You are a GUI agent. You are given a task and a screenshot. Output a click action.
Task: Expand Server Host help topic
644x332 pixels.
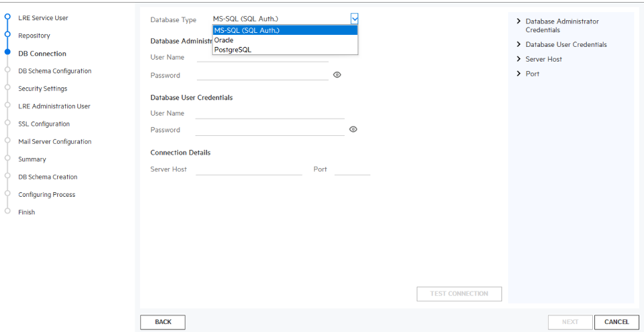pos(539,59)
